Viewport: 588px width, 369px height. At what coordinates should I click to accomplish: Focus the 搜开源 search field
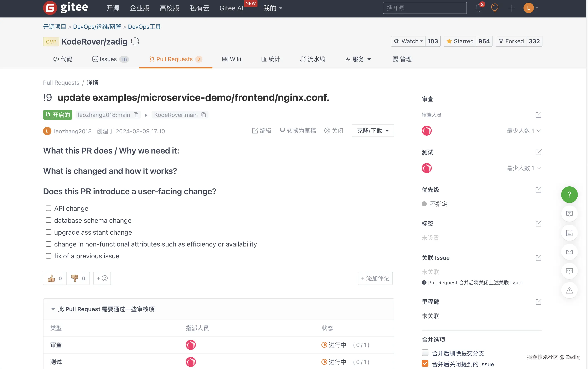[x=424, y=8]
